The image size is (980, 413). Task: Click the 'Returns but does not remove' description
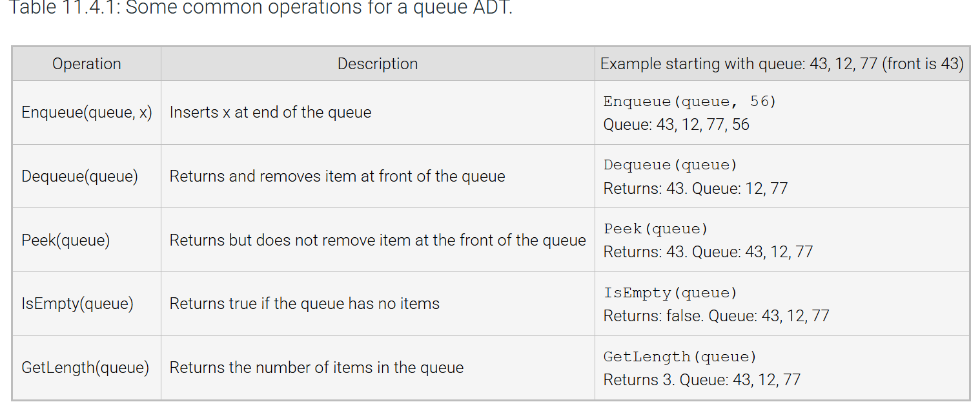tap(378, 240)
